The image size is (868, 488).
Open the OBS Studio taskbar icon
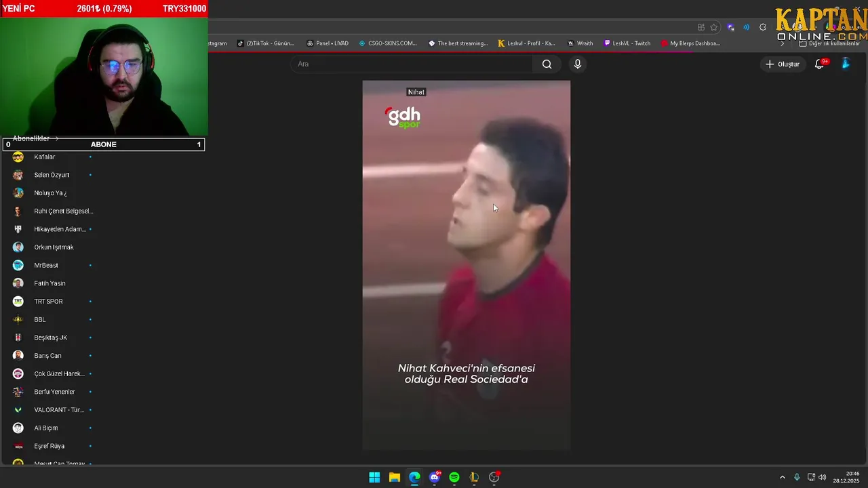tap(494, 477)
